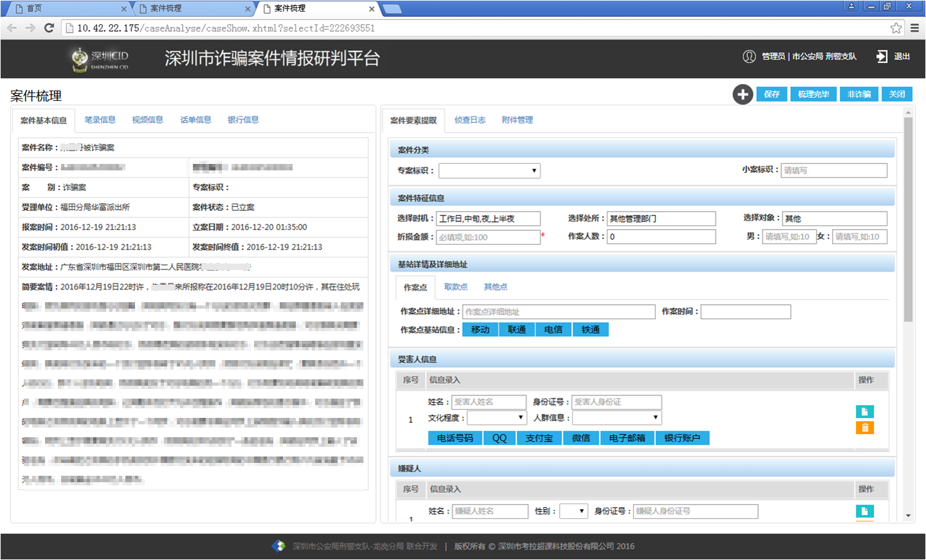Open the 专案标识 dropdown
Image resolution: width=926 pixels, height=560 pixels.
(x=489, y=170)
